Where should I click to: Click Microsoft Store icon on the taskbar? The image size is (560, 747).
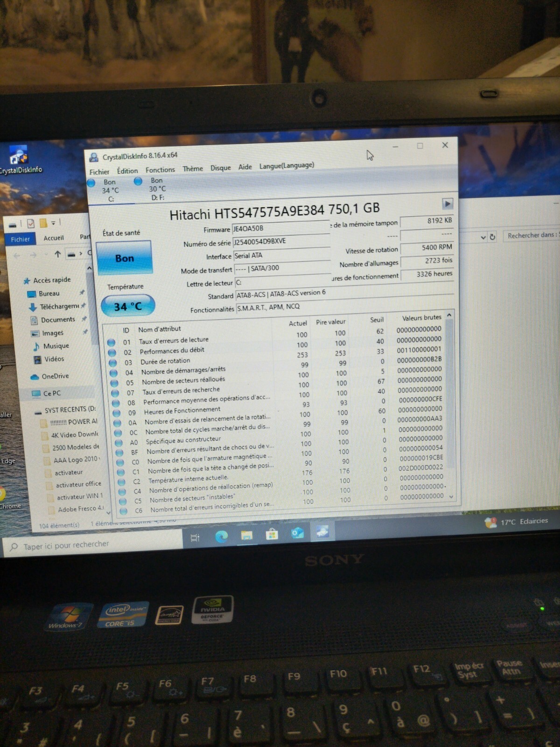272,534
